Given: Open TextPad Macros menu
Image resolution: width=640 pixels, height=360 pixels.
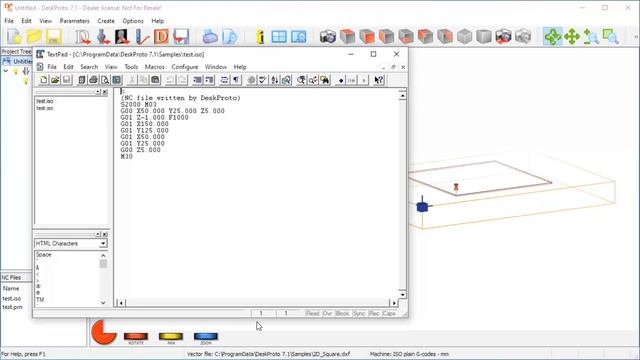Looking at the screenshot, I should 155,67.
